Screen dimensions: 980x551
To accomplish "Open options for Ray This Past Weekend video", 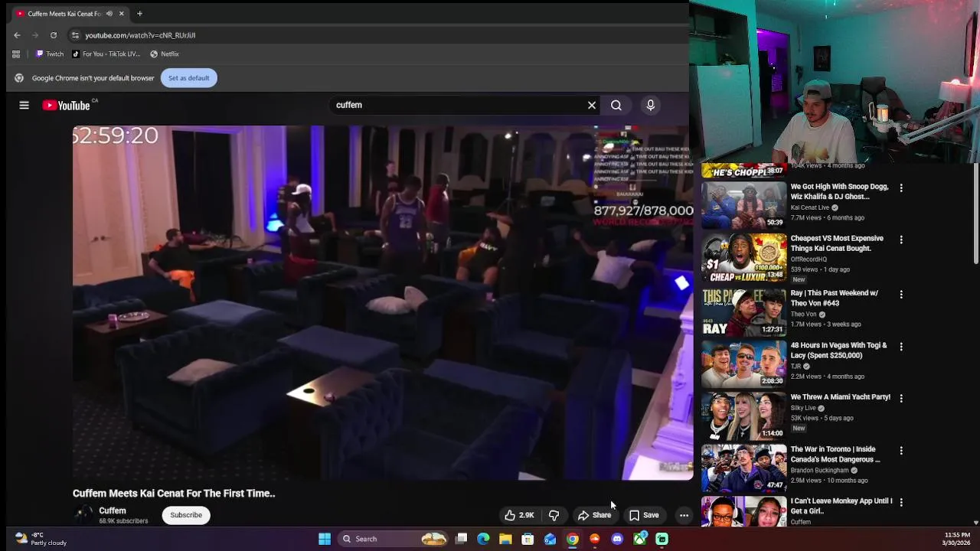I will (x=901, y=294).
